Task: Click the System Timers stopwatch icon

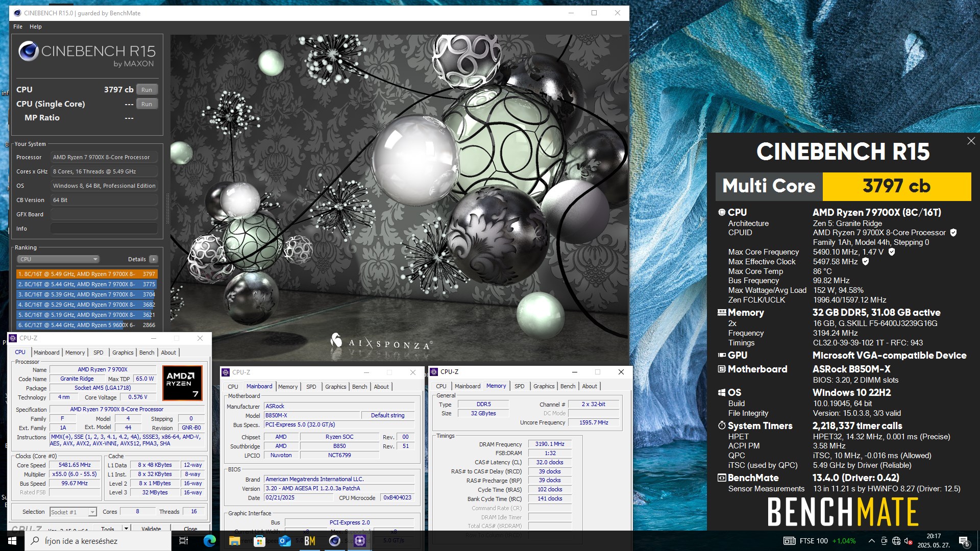Action: click(722, 425)
